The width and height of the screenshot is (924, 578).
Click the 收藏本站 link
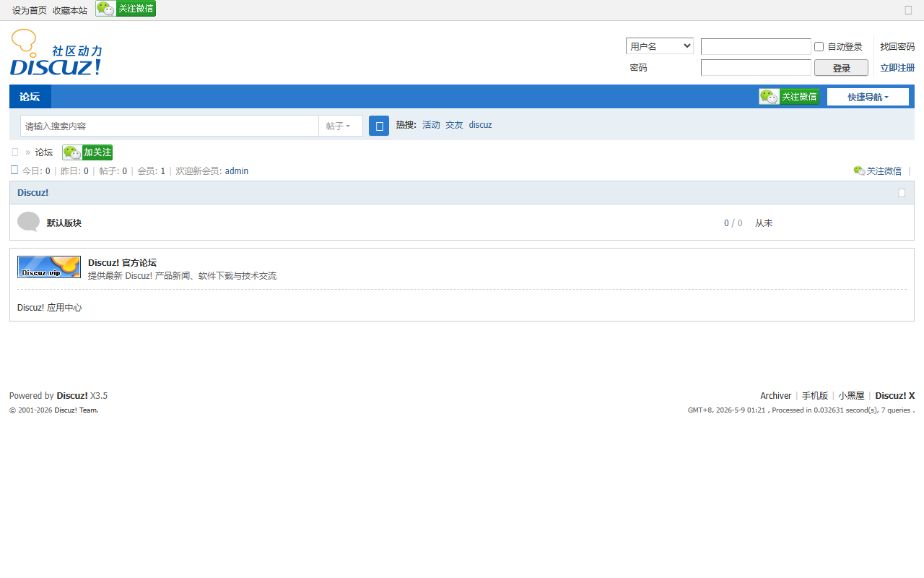(70, 11)
